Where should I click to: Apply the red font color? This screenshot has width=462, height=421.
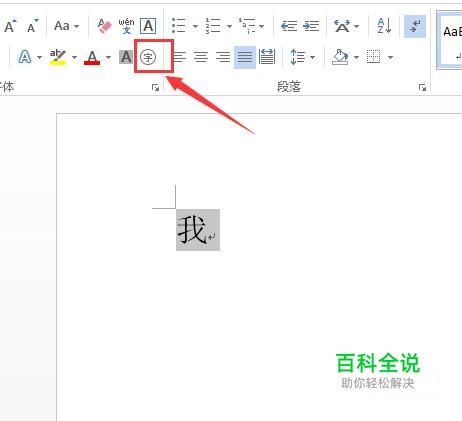pos(92,57)
